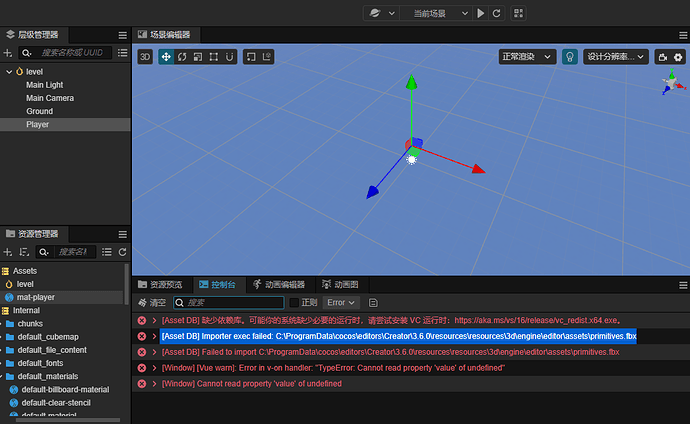Image resolution: width=690 pixels, height=424 pixels.
Task: Click assets search type magnifier icon
Action: (x=44, y=252)
